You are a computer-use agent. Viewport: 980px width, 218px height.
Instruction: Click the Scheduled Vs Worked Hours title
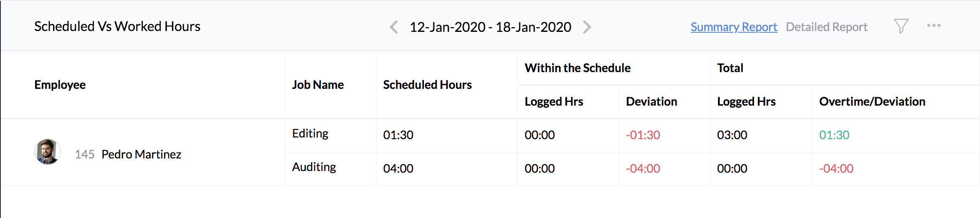tap(117, 26)
